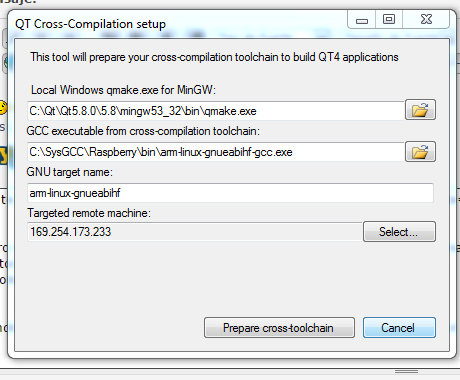Image resolution: width=460 pixels, height=380 pixels.
Task: Click the 169.254.173.233 remote machine field
Action: click(195, 232)
